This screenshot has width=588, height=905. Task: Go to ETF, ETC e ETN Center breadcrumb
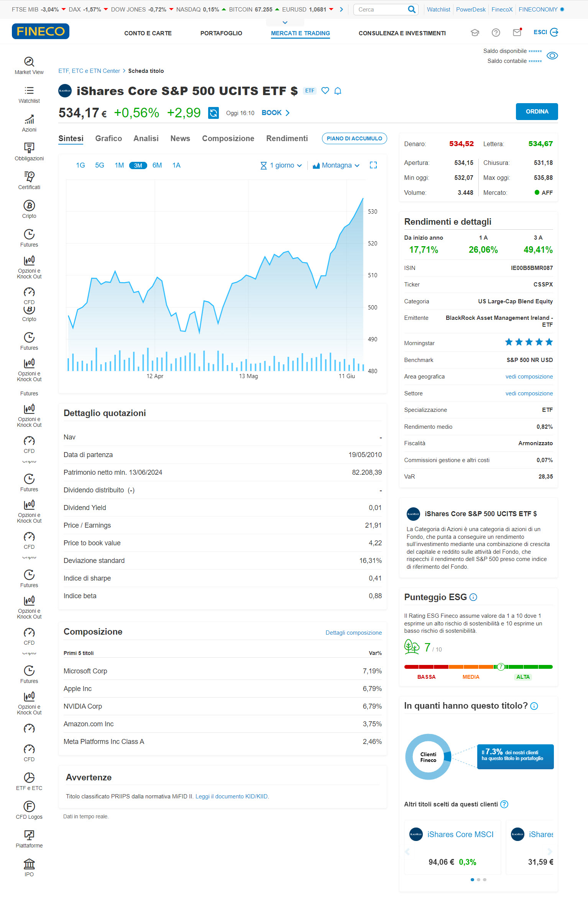pos(89,71)
